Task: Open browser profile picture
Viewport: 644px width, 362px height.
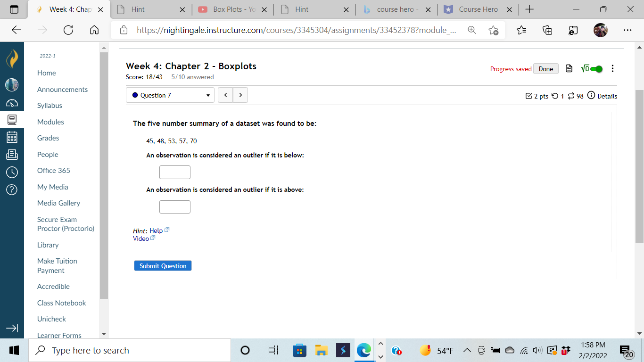Action: point(601,30)
